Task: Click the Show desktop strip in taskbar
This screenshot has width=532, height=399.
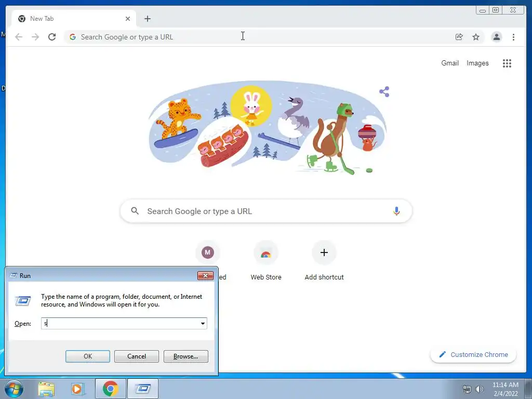Action: point(528,389)
